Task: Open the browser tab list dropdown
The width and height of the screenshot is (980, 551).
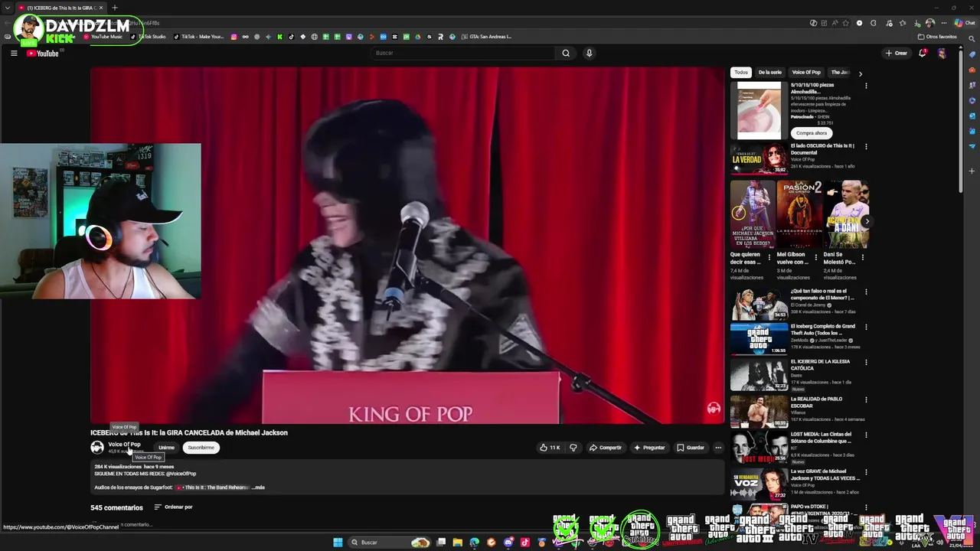Action: click(x=7, y=8)
